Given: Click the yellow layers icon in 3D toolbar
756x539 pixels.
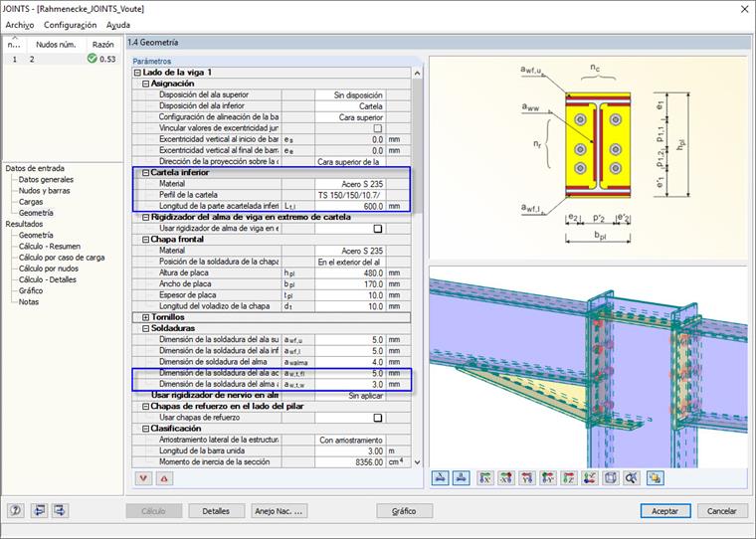Looking at the screenshot, I should (655, 478).
